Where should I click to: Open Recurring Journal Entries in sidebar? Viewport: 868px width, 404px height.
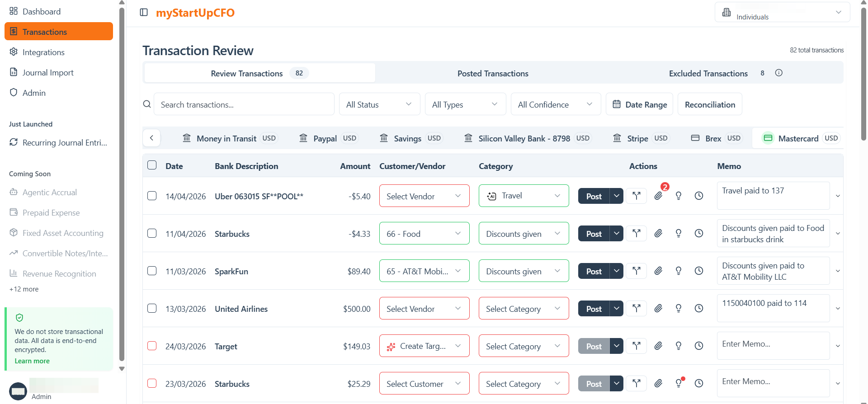(x=59, y=142)
